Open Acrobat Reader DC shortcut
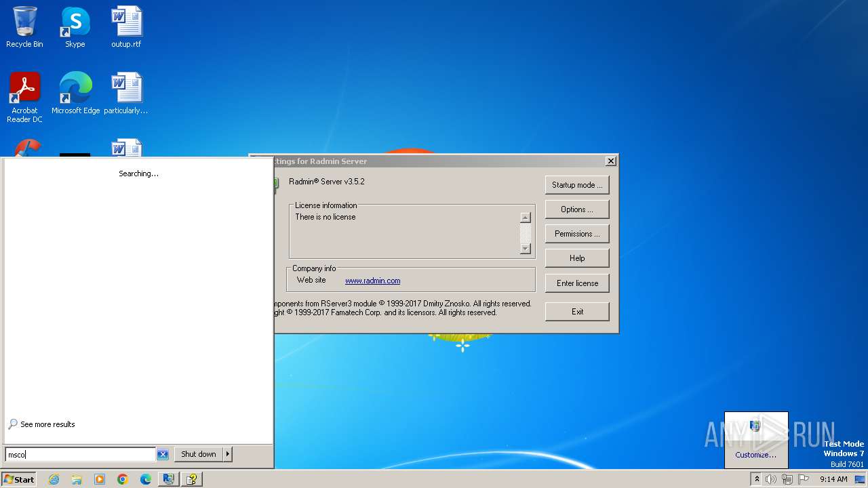 click(24, 98)
